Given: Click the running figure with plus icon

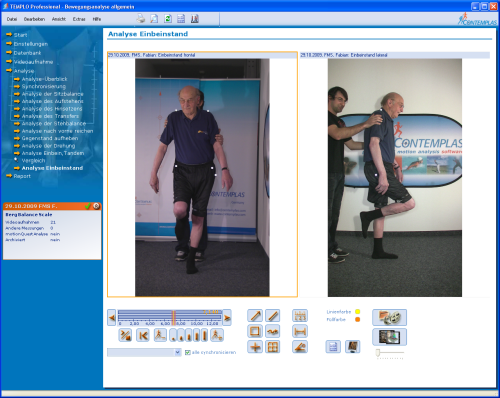Looking at the screenshot, I should pyautogui.click(x=217, y=335).
